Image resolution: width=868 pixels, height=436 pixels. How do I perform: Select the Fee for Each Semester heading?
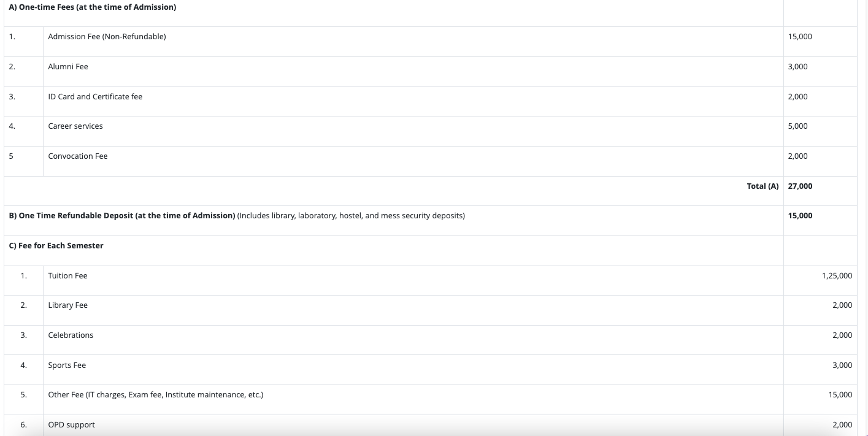(56, 246)
